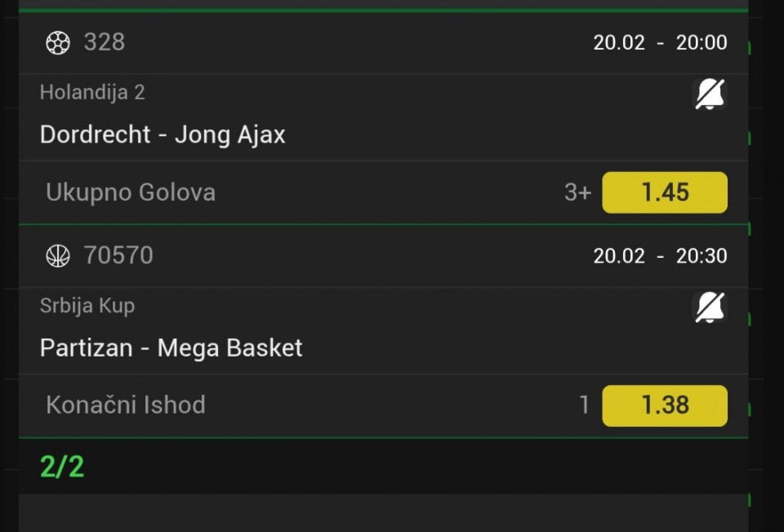The height and width of the screenshot is (532, 784).
Task: Open the Partizan - Mega Basket match
Action: 171,348
